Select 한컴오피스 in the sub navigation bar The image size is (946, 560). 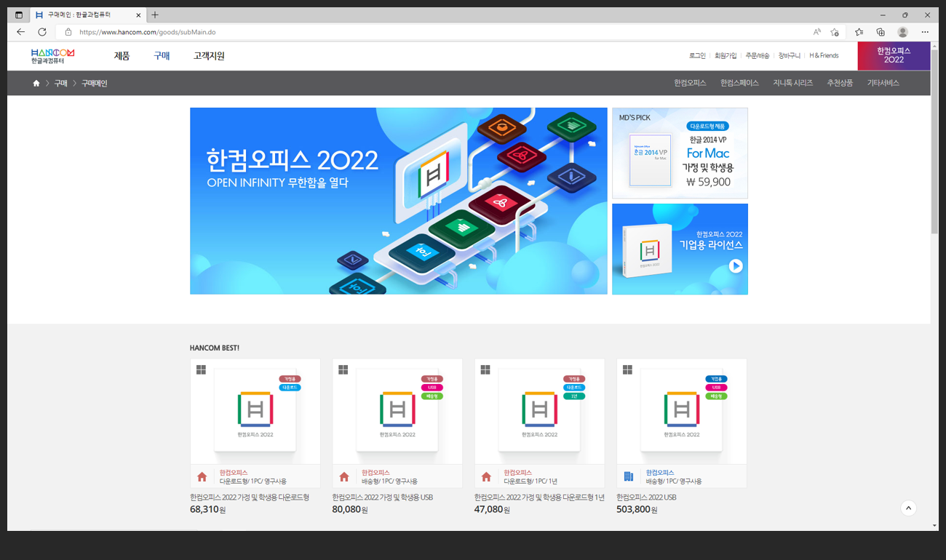690,83
